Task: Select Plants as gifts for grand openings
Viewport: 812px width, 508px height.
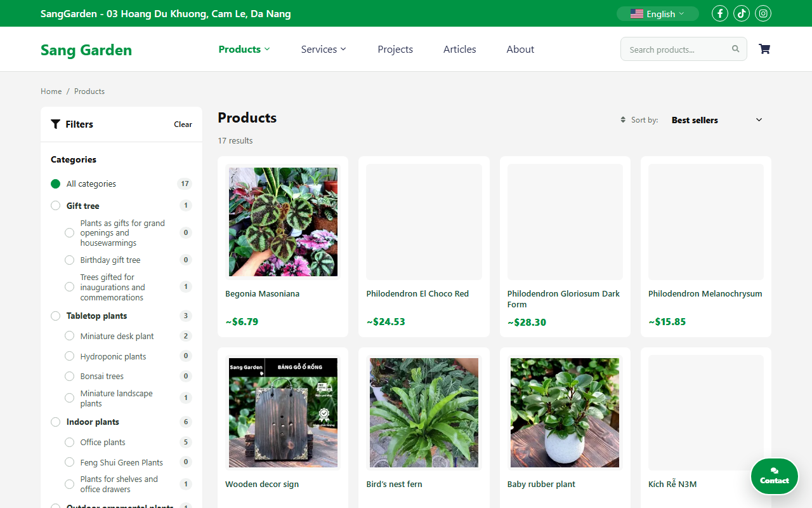Action: pyautogui.click(x=70, y=233)
